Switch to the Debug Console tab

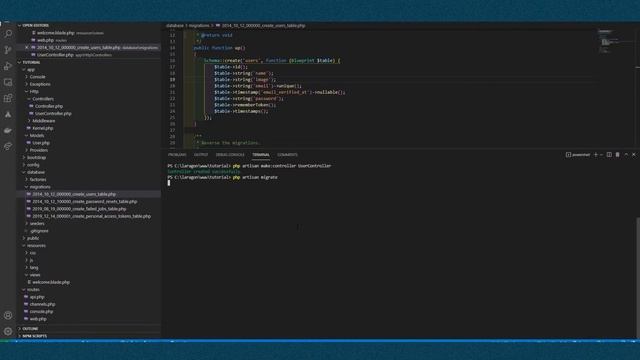(230, 155)
